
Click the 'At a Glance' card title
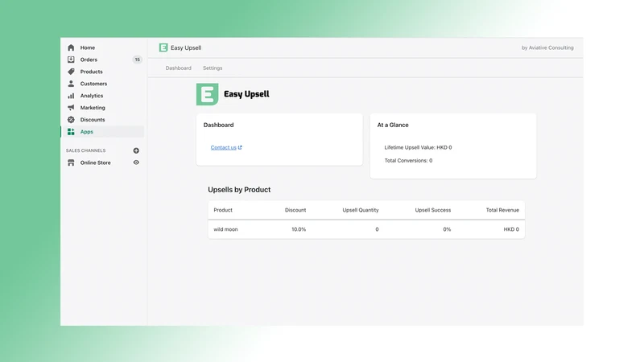(x=393, y=125)
